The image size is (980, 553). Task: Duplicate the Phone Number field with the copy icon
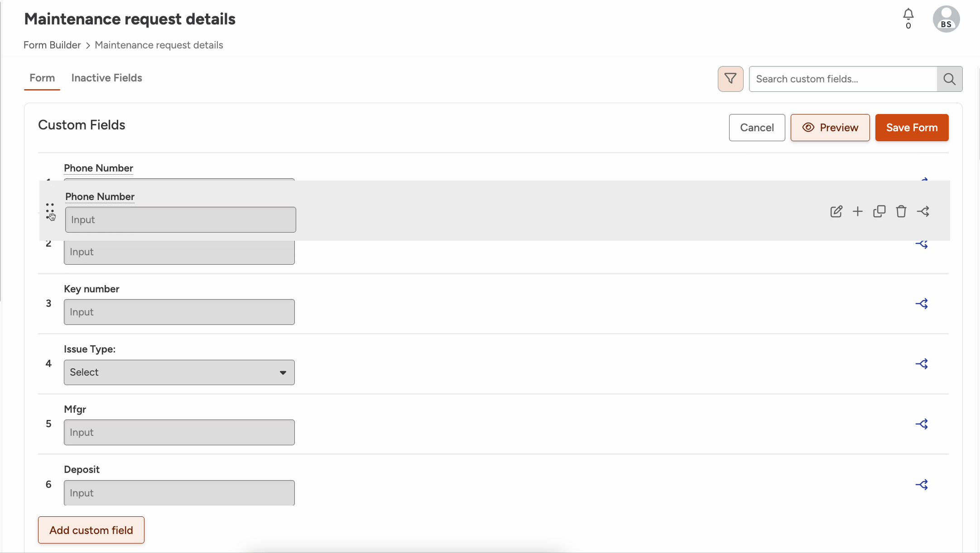(879, 211)
